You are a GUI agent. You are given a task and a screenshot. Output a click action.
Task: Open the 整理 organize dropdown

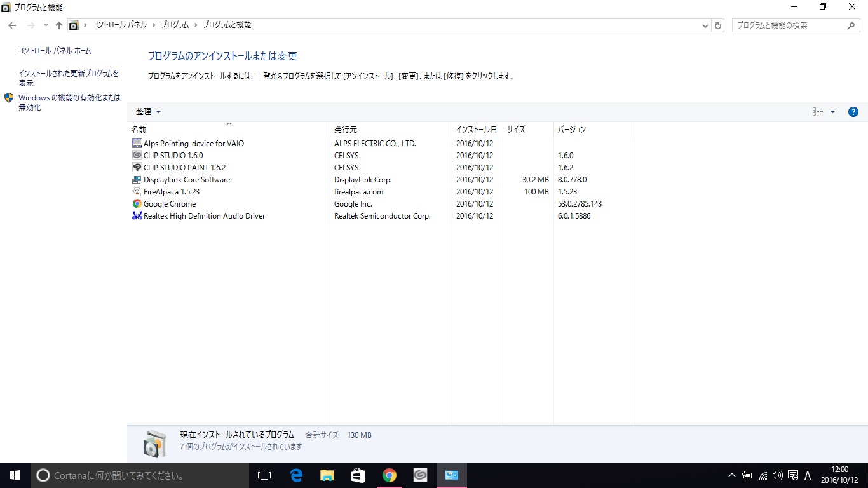149,112
